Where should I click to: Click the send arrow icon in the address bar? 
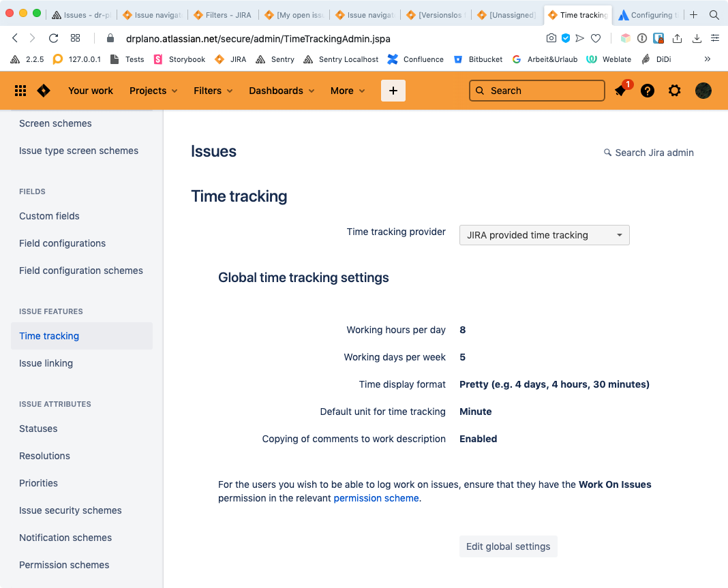[x=580, y=38]
